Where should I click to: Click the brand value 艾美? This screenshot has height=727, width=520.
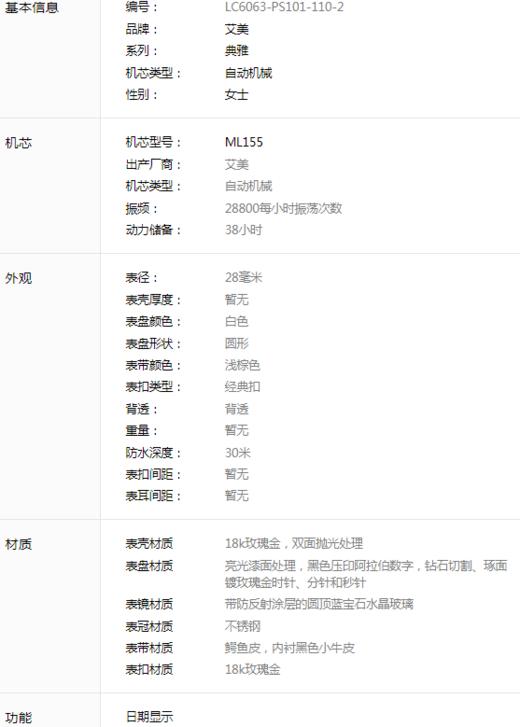click(x=236, y=29)
